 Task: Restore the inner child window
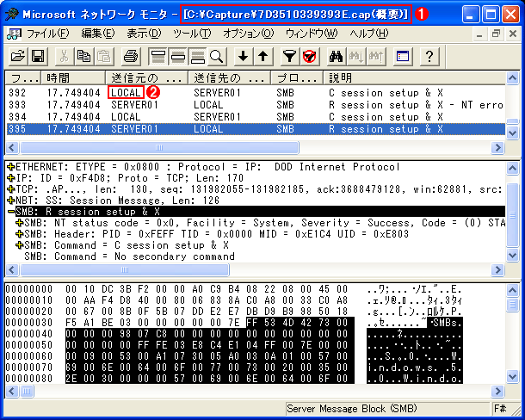[x=496, y=34]
